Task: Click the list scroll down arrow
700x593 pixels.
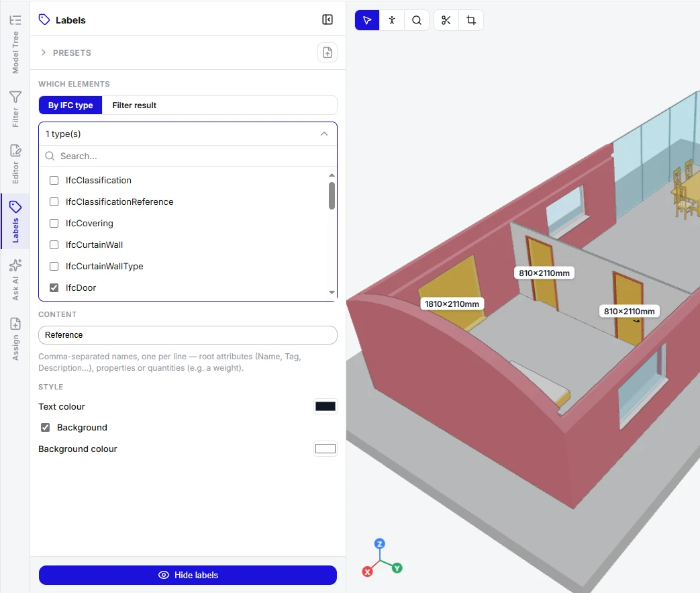Action: point(332,292)
